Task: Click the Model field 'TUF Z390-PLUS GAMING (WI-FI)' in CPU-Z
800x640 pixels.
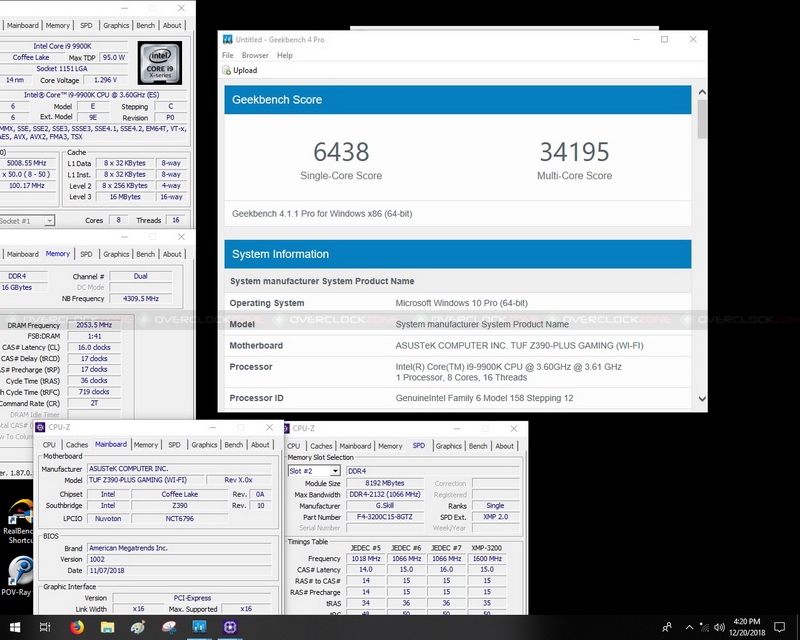Action: (x=146, y=480)
